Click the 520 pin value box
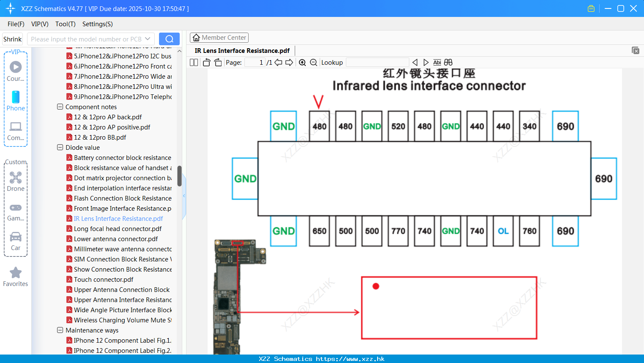The image size is (644, 363). point(398,126)
